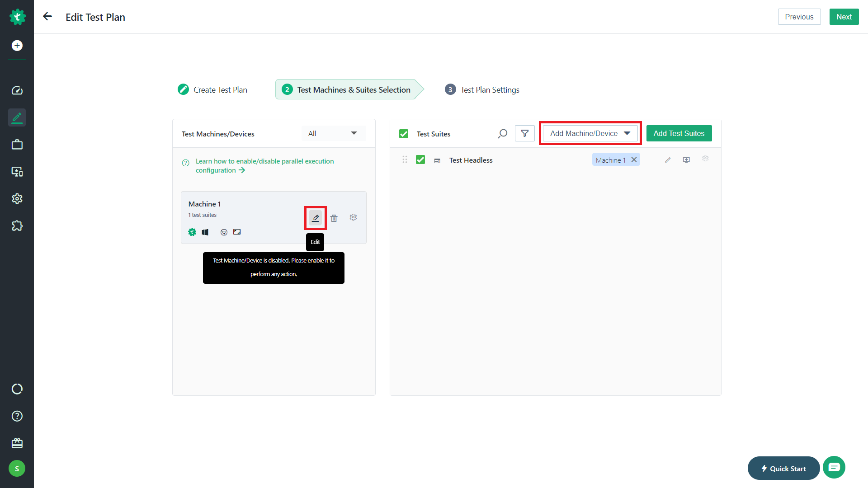Click the Machine 1 edit pencil icon
The image size is (868, 488).
point(316,218)
